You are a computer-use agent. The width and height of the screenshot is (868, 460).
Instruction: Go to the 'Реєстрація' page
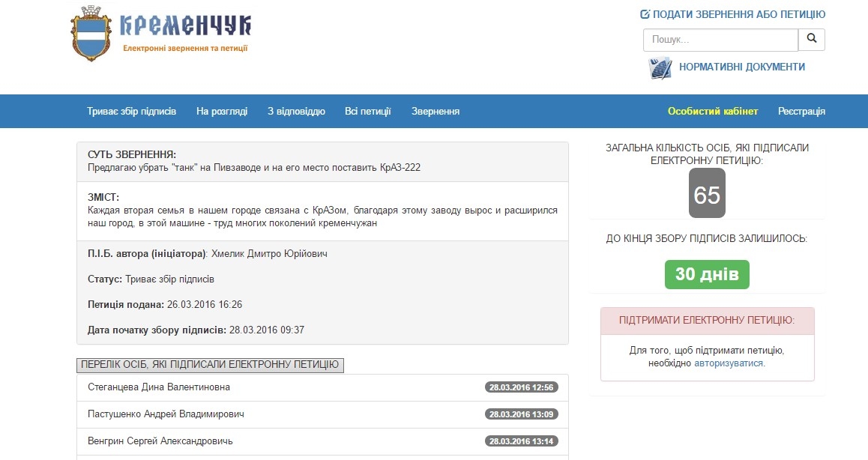pos(801,111)
